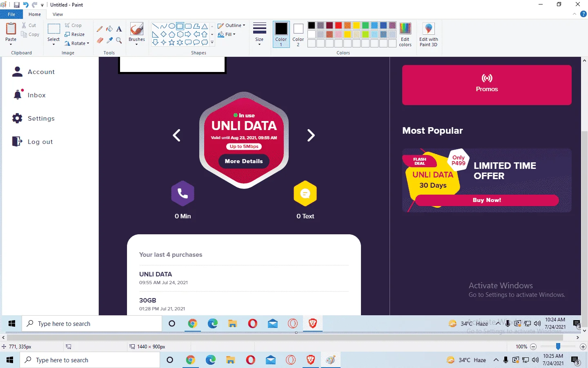Open the shape Outline dropdown
The height and width of the screenshot is (368, 588).
point(232,25)
